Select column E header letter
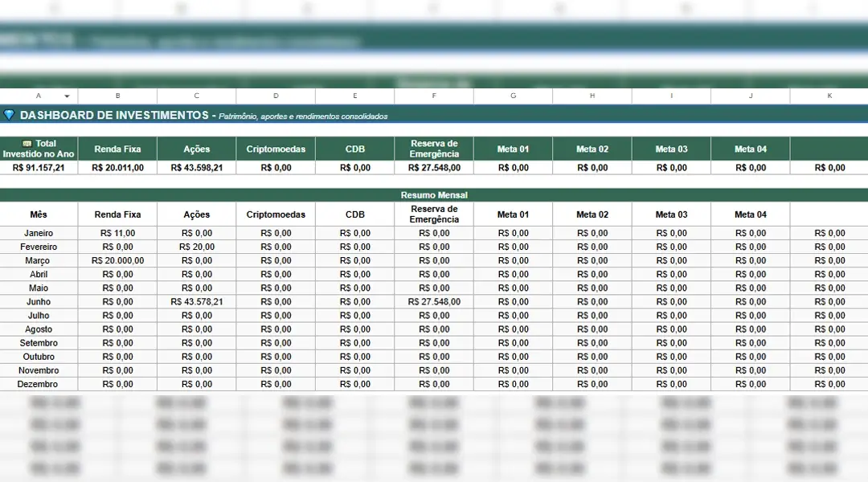Screen dimensions: 868x482 pyautogui.click(x=355, y=96)
